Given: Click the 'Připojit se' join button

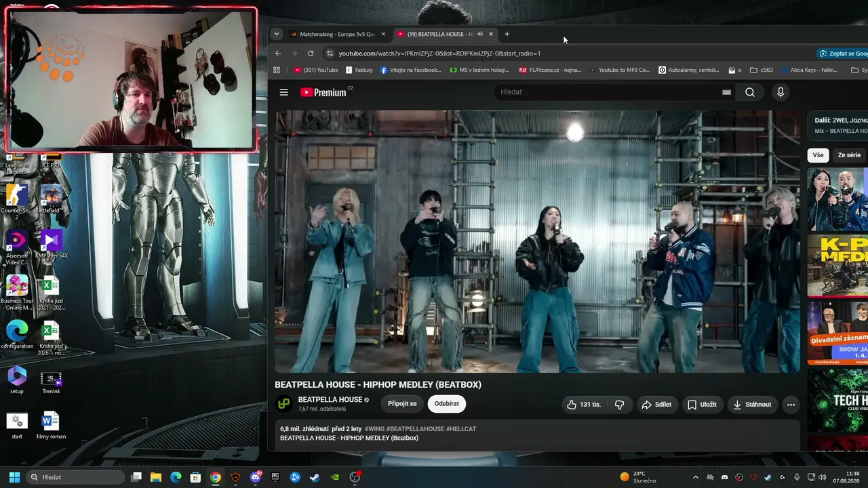Looking at the screenshot, I should coord(402,404).
